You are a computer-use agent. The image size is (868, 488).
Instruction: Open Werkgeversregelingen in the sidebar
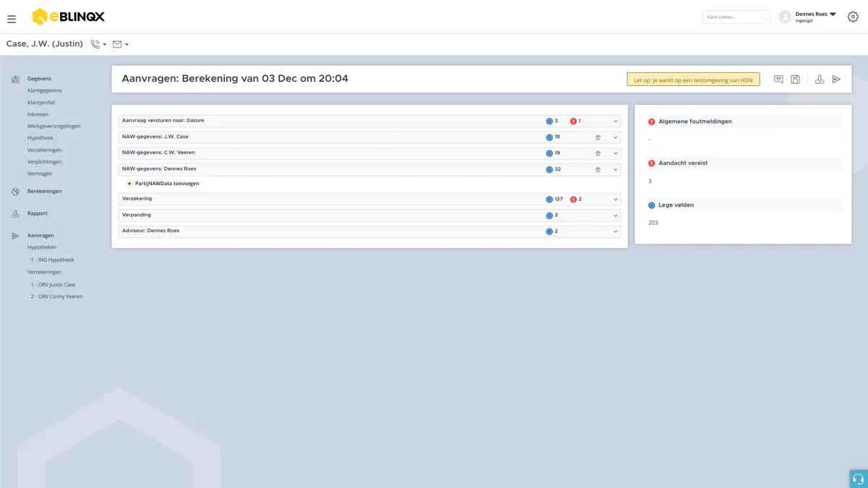click(x=54, y=126)
